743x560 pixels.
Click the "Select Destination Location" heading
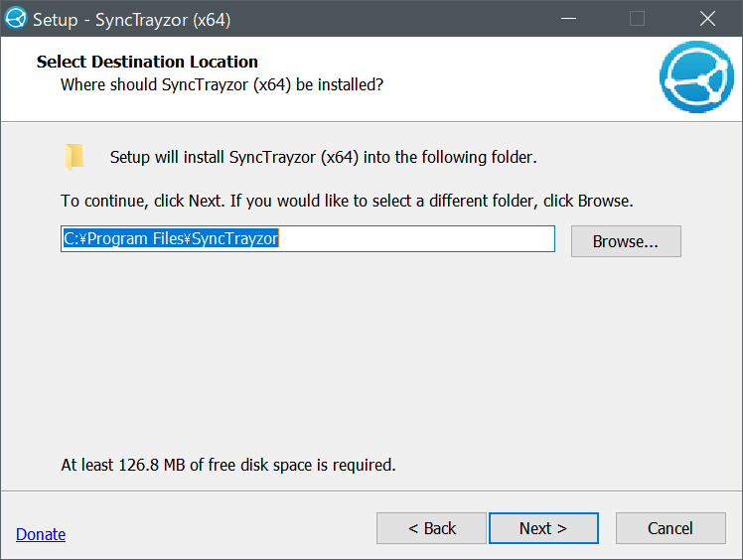147,62
